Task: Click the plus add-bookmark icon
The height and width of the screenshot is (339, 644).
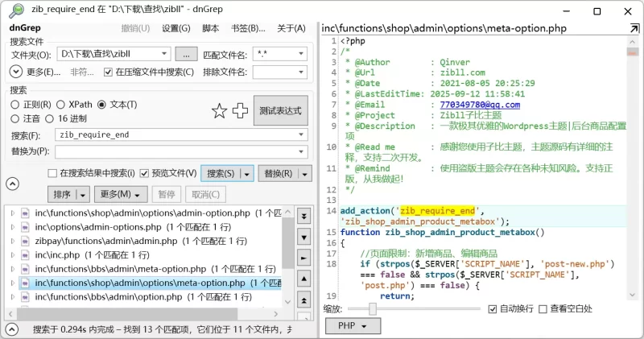Action: pos(240,110)
